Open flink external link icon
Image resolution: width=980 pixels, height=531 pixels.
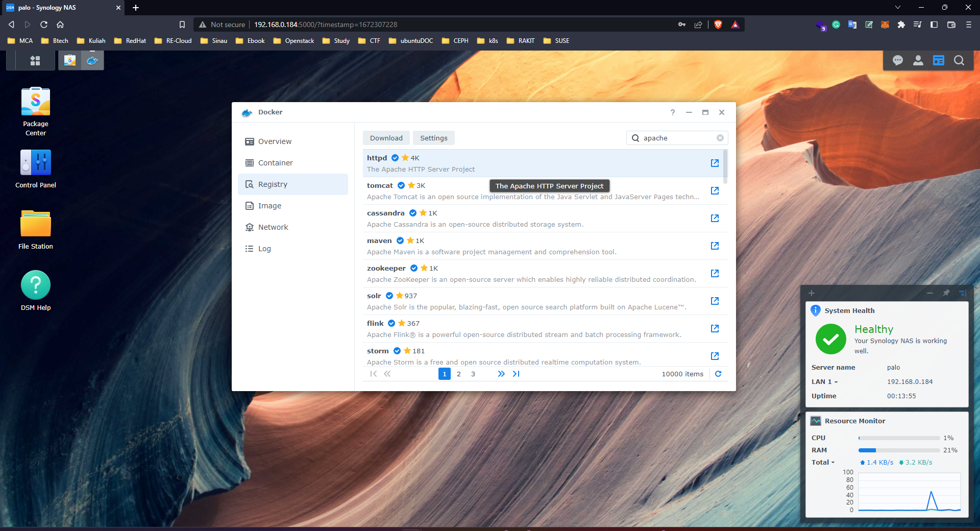[715, 328]
